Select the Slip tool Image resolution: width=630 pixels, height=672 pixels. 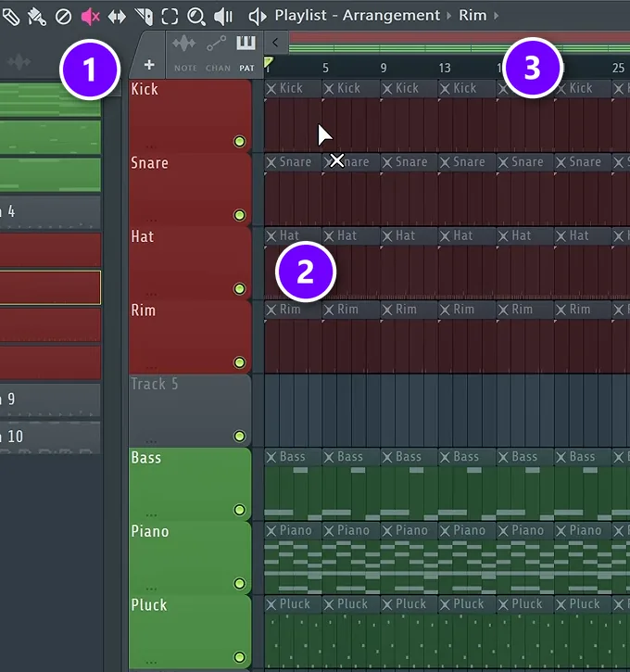[x=117, y=17]
